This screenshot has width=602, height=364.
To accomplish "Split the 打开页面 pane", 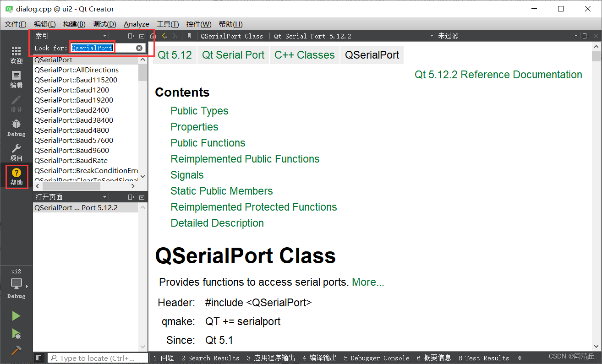I will 131,197.
